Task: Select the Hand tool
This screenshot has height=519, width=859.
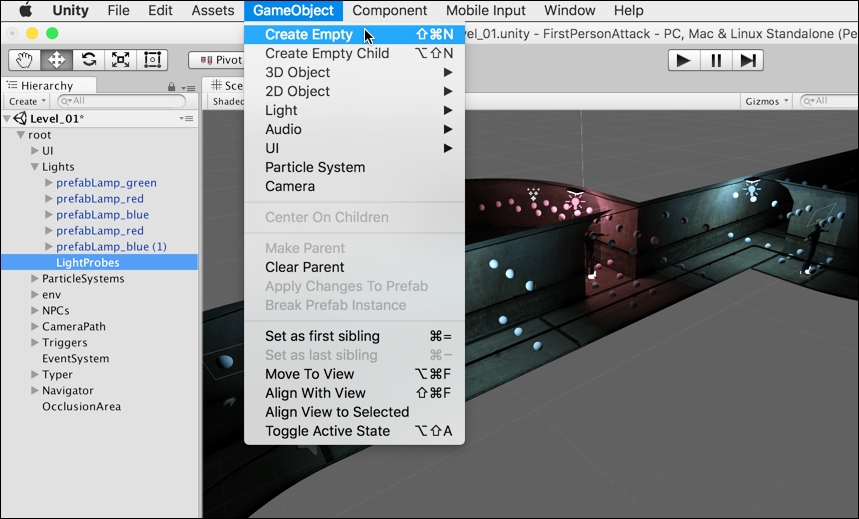Action: point(24,60)
